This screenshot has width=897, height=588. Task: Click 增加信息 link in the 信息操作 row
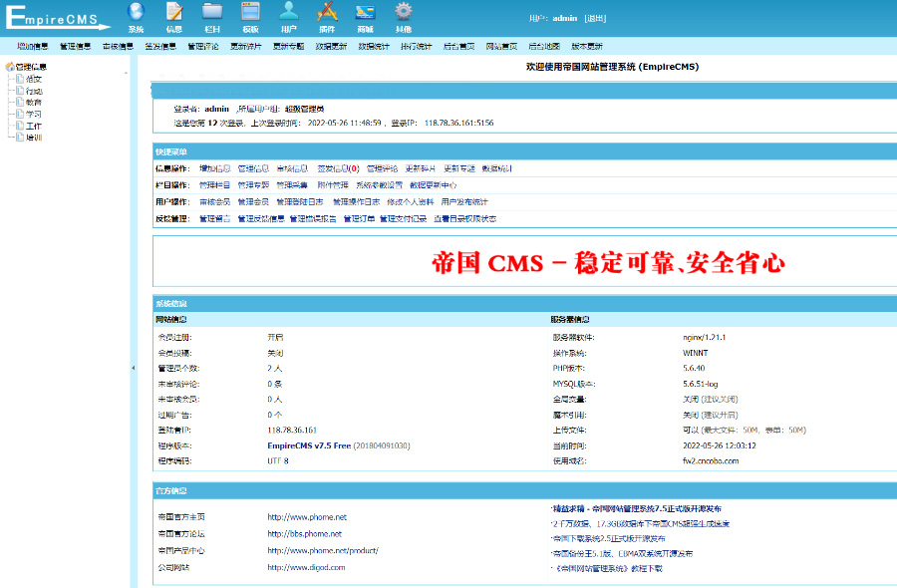coord(214,168)
